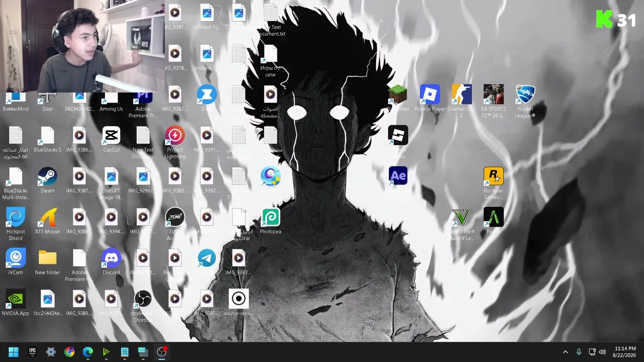Select the 1bc214424e image file
The image size is (644, 362).
(x=47, y=303)
